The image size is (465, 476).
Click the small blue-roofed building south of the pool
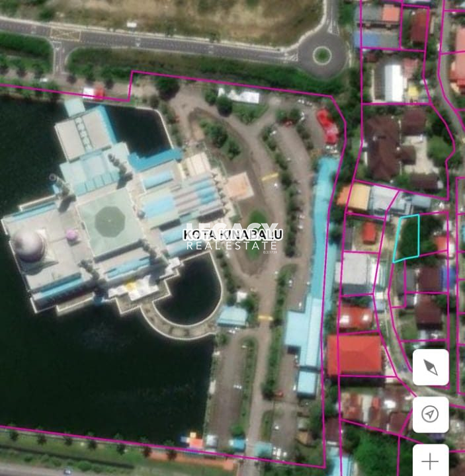coord(232,317)
